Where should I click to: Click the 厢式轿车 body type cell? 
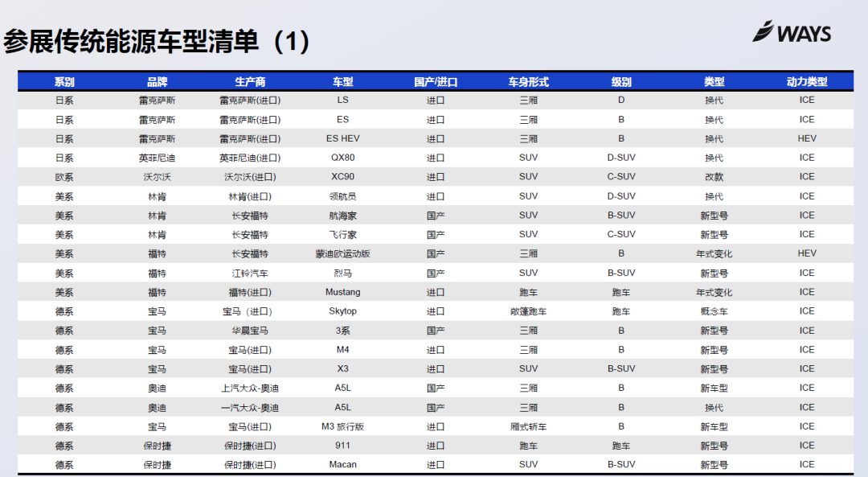pyautogui.click(x=529, y=426)
